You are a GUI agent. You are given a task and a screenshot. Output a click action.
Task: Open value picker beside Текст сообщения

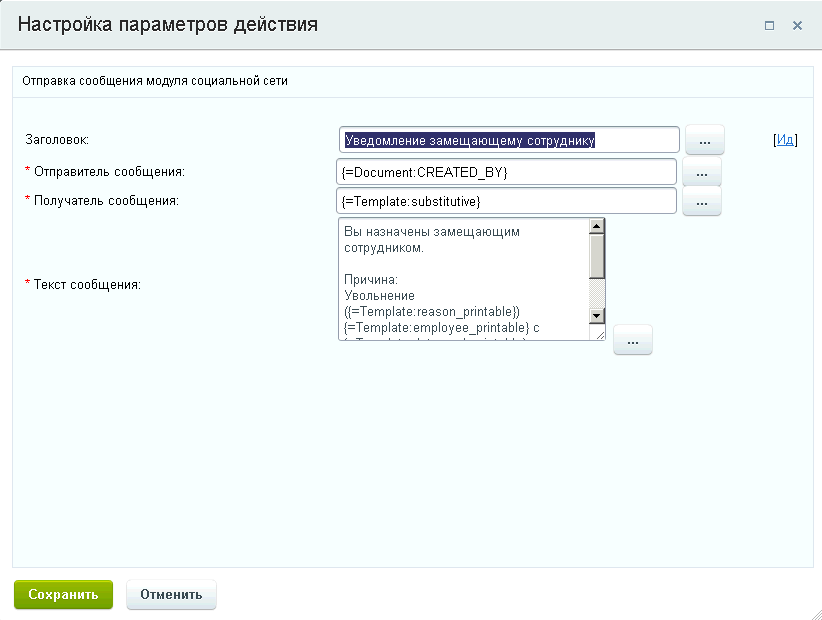[632, 341]
